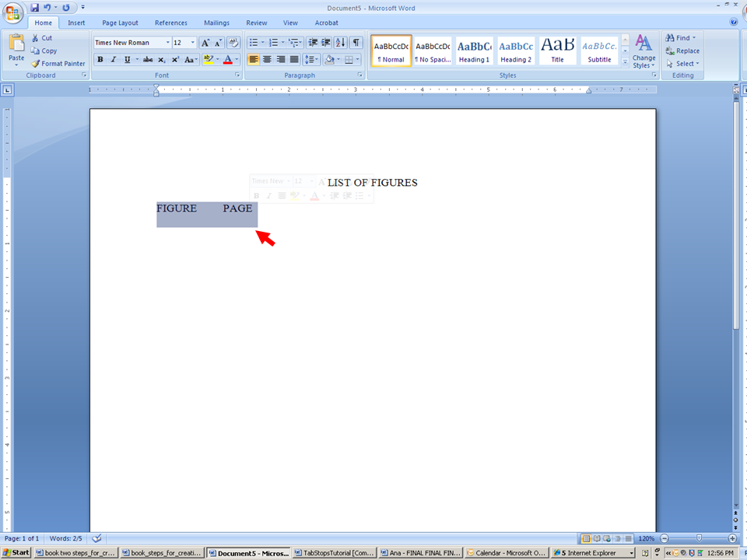The width and height of the screenshot is (747, 560).
Task: Open the Font dialog launcher
Action: coord(237,75)
